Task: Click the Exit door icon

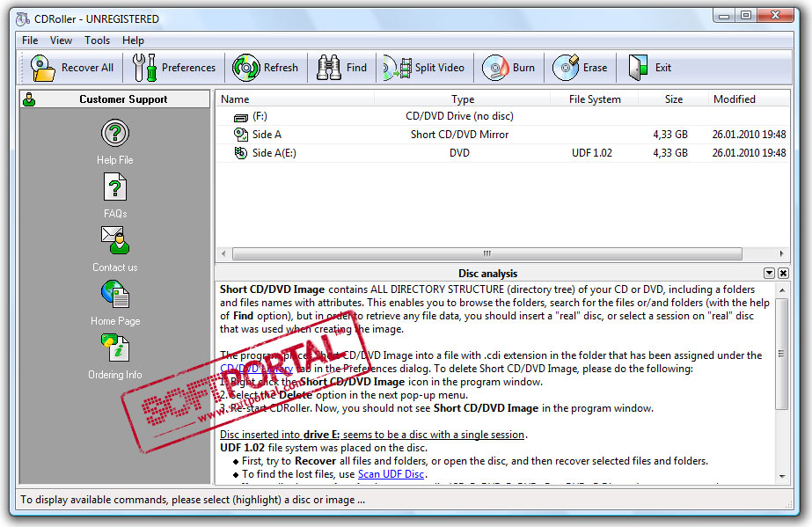Action: pos(638,68)
